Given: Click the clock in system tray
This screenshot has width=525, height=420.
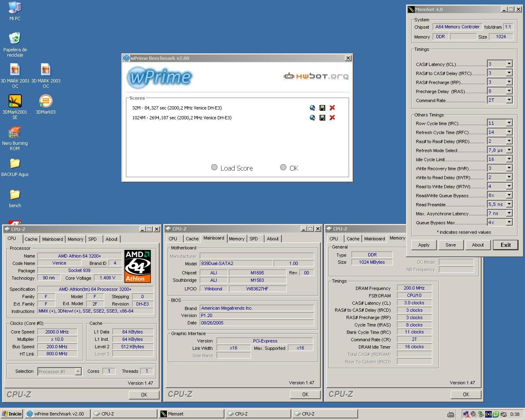Looking at the screenshot, I should point(514,414).
